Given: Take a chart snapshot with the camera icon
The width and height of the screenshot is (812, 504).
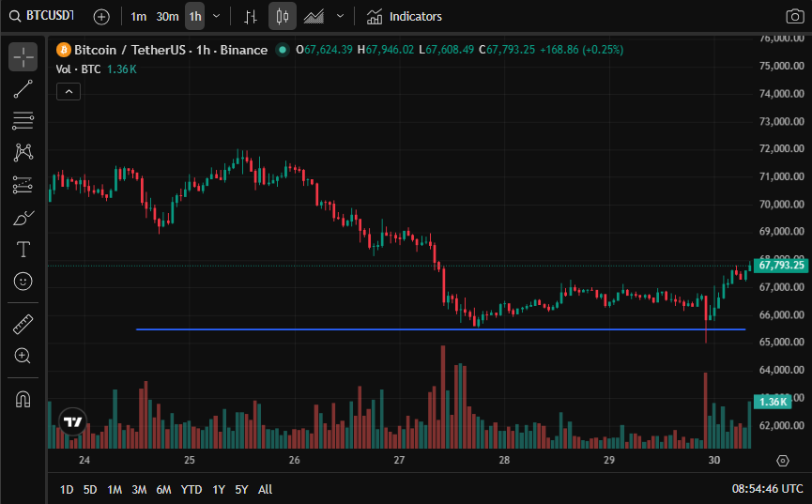Looking at the screenshot, I should [795, 16].
